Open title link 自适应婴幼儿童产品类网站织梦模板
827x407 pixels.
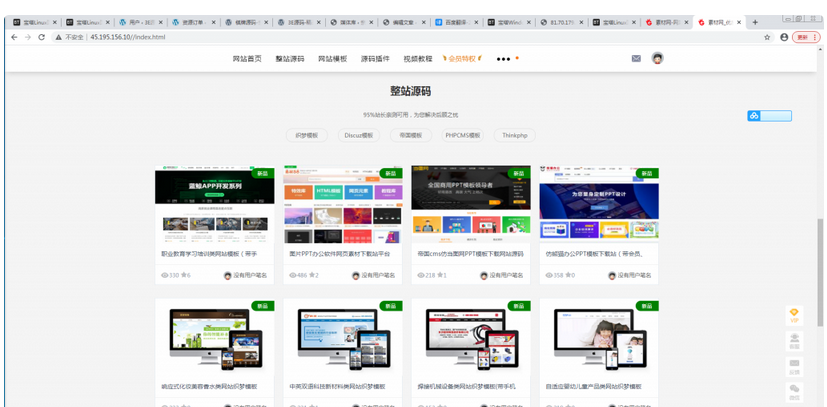pyautogui.click(x=594, y=386)
